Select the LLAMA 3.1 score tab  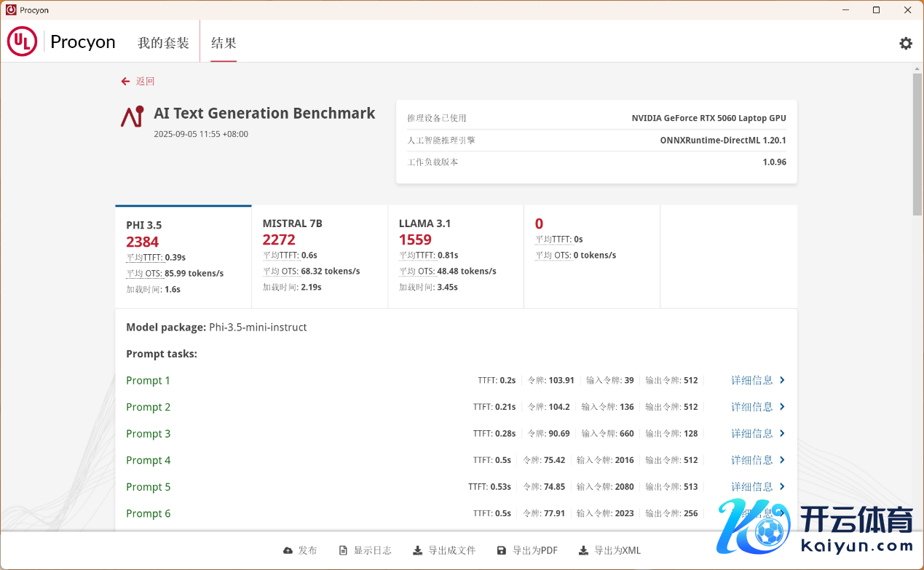point(455,256)
